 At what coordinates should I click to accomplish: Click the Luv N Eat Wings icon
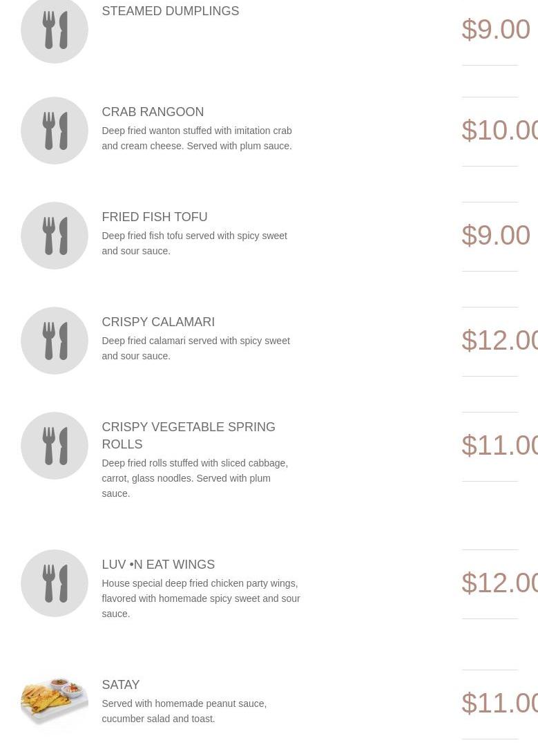pos(55,583)
